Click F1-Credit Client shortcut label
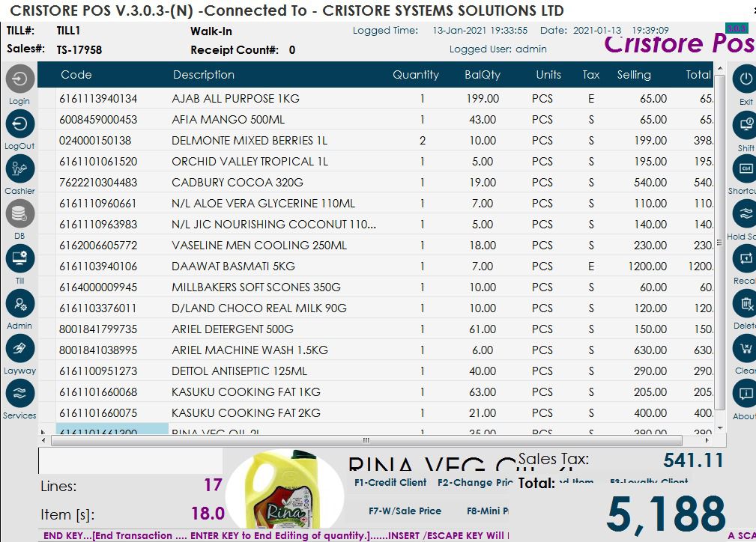 point(390,483)
